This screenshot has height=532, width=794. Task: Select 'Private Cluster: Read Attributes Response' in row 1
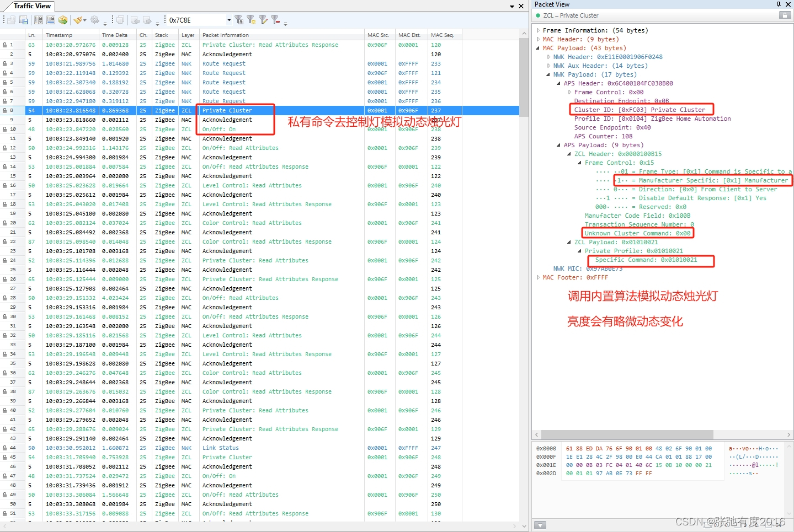click(259, 45)
